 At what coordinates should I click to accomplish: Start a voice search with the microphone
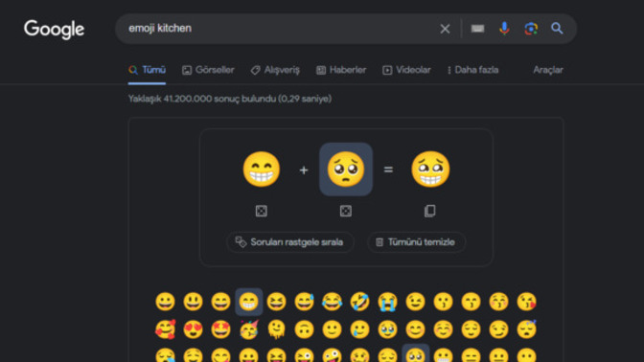click(x=504, y=29)
